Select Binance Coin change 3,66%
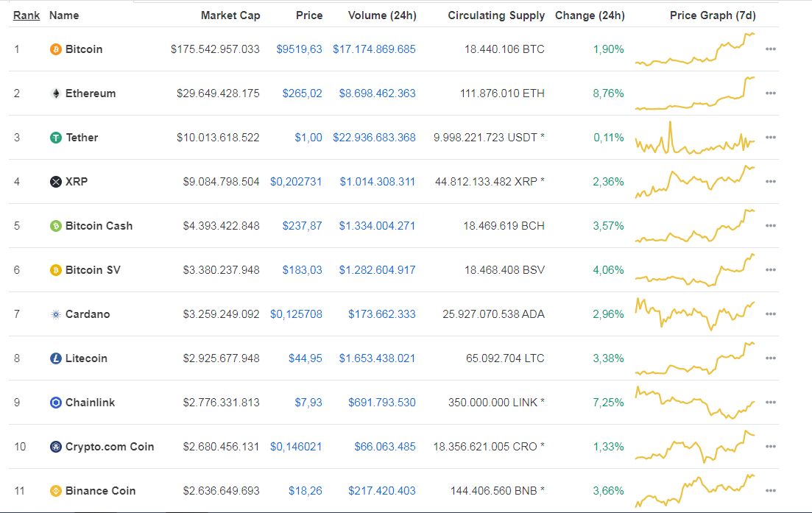 609,491
